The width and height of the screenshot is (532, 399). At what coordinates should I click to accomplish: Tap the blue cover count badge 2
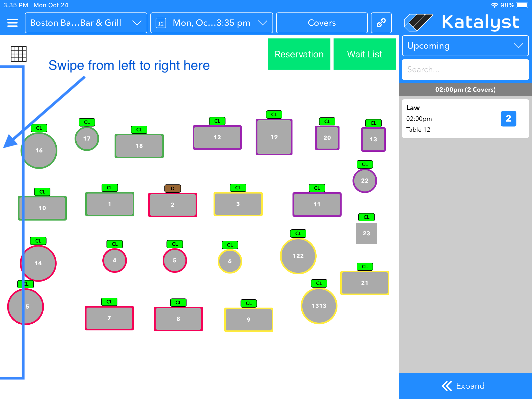click(x=508, y=119)
